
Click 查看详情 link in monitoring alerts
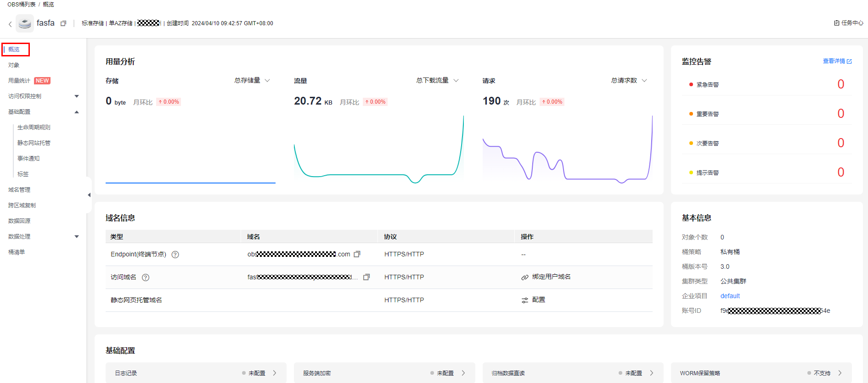(837, 61)
